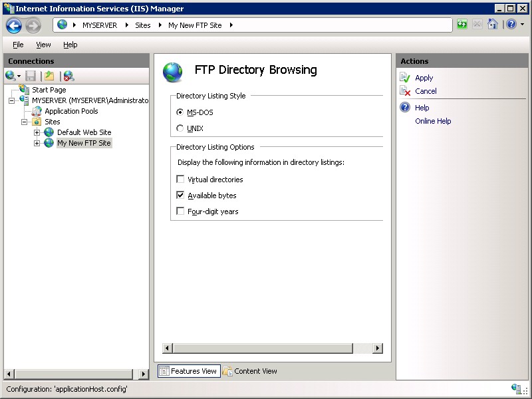Go to Home via the house icon
Image resolution: width=532 pixels, height=399 pixels.
tap(492, 24)
